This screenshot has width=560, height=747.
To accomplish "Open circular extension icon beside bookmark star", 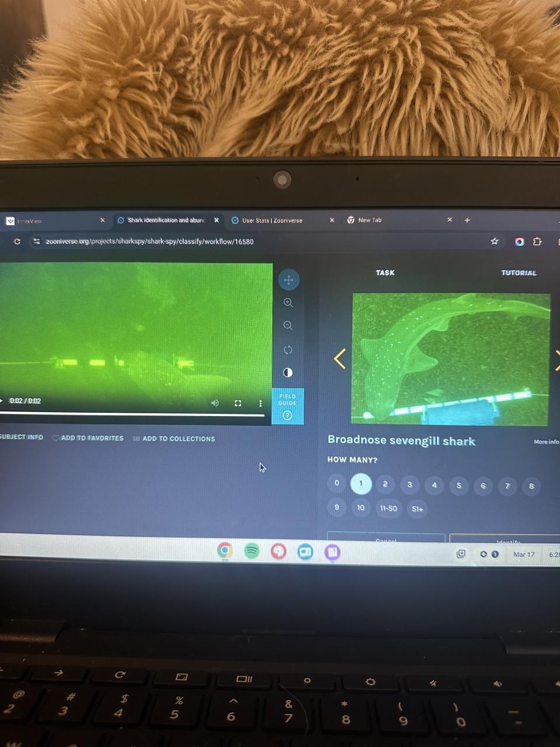I will pos(519,242).
